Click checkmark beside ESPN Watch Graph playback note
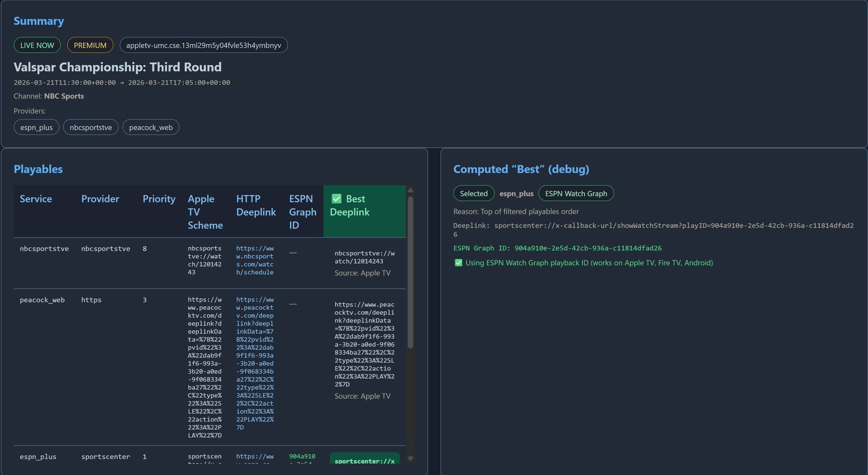 [458, 263]
